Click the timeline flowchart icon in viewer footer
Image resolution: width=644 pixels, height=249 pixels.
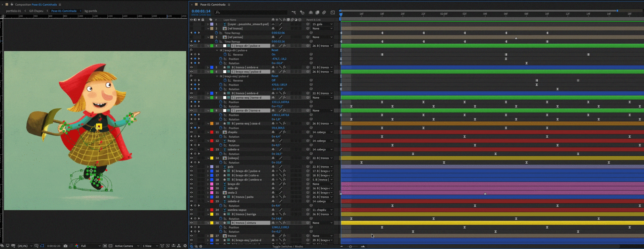click(x=179, y=246)
